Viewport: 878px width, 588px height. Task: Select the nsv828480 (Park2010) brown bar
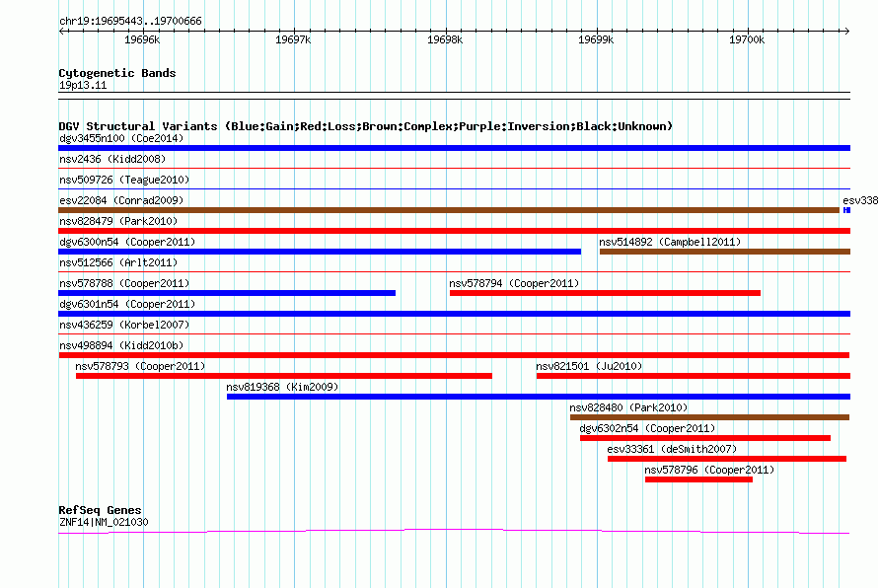click(x=709, y=417)
